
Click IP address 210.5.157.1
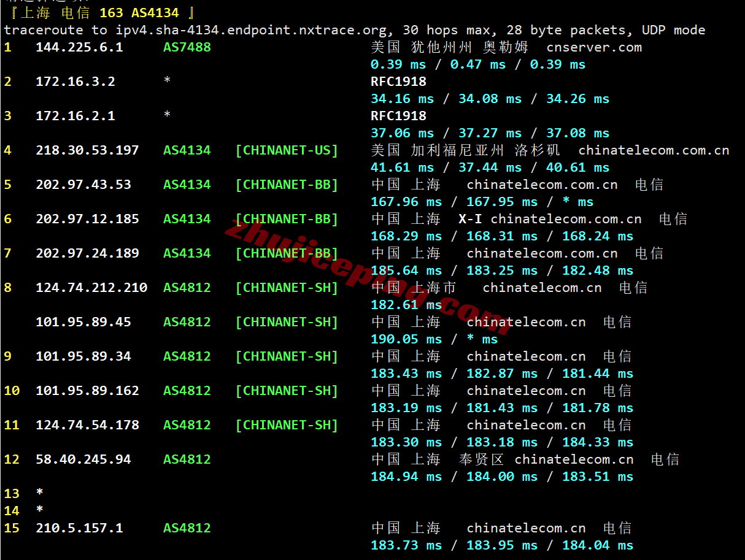click(79, 528)
